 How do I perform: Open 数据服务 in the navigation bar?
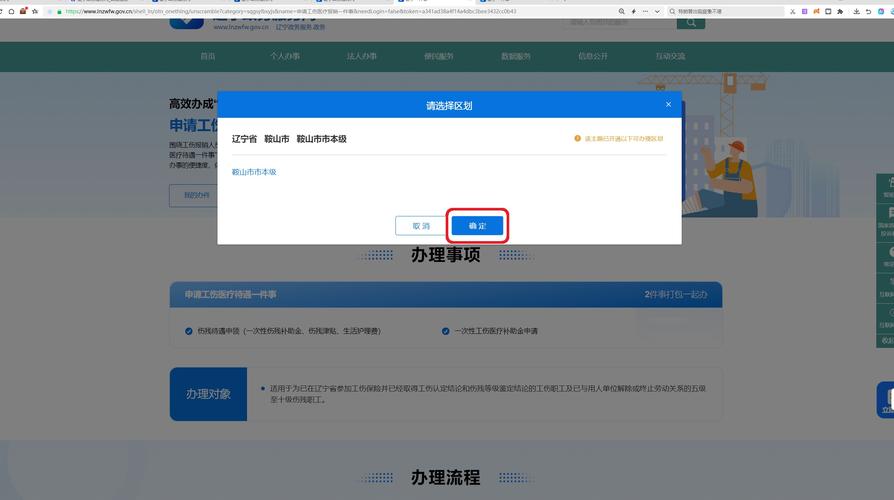click(x=515, y=56)
